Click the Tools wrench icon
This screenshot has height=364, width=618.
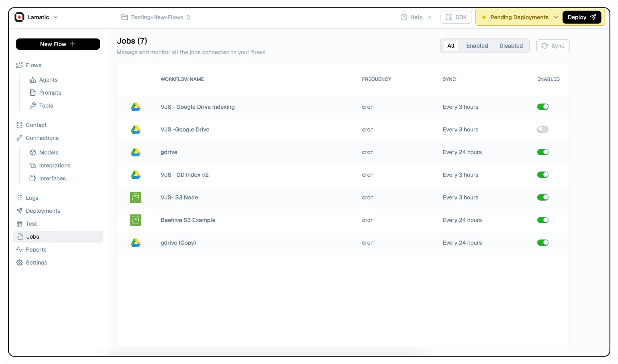tap(33, 106)
